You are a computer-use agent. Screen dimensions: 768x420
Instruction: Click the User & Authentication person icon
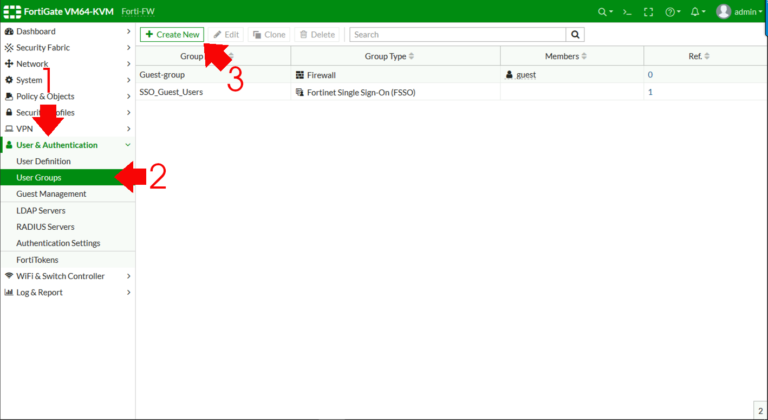coord(9,145)
